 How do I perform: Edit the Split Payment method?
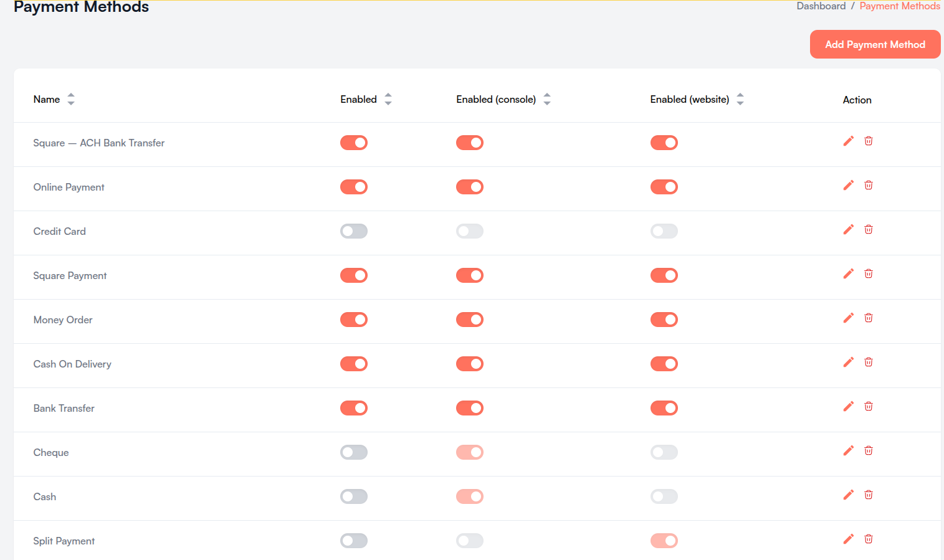click(848, 539)
